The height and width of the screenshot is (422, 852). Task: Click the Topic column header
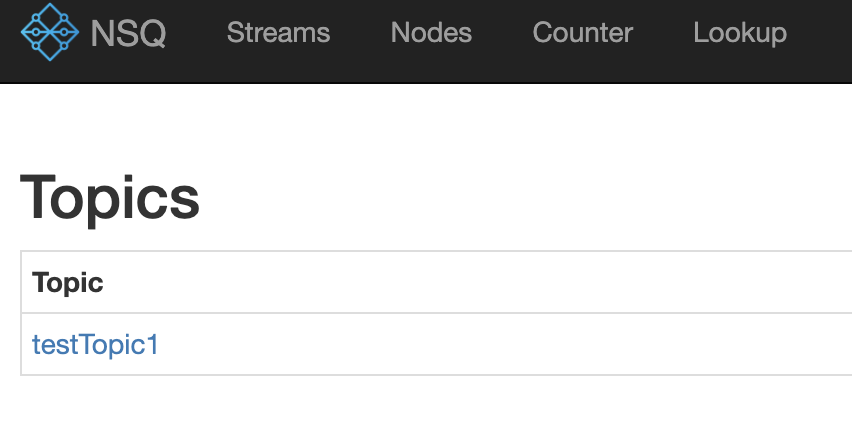point(68,283)
